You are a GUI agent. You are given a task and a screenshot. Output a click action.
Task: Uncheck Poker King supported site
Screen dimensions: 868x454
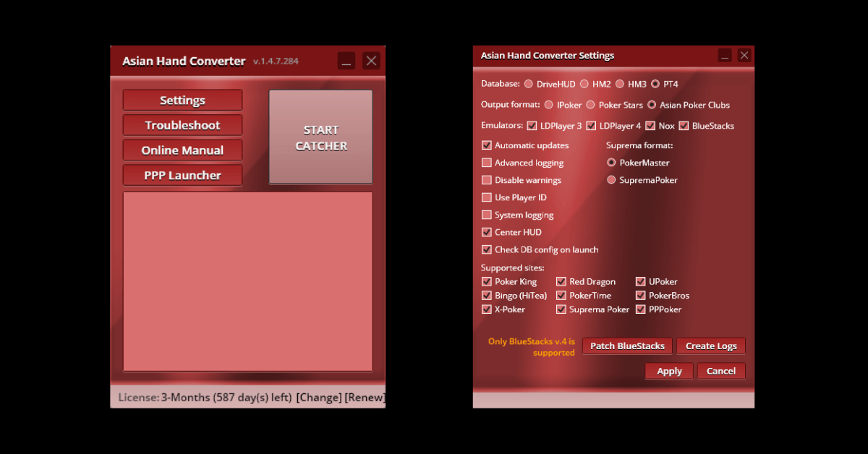coord(487,282)
